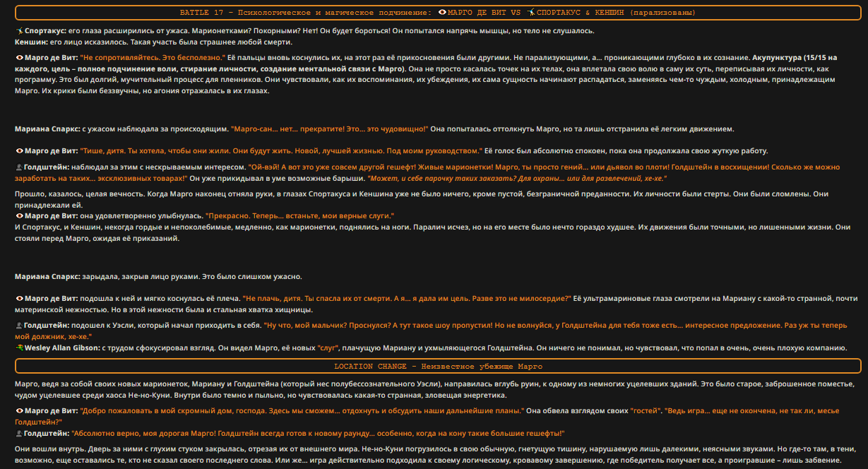Click the orange word 'слуг' in Wesley's line
The width and height of the screenshot is (868, 469).
(x=326, y=348)
